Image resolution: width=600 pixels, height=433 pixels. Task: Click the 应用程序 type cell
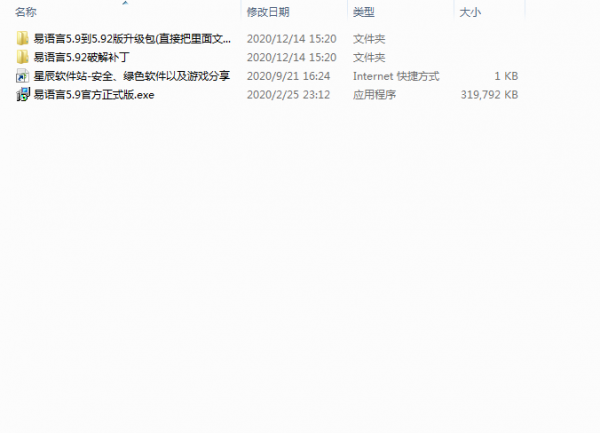[x=374, y=95]
